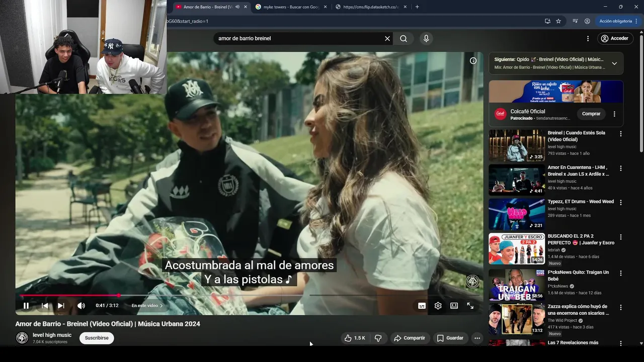
Task: Open menu for BUSCANDO EL 2 PA 2 video
Action: click(621, 237)
